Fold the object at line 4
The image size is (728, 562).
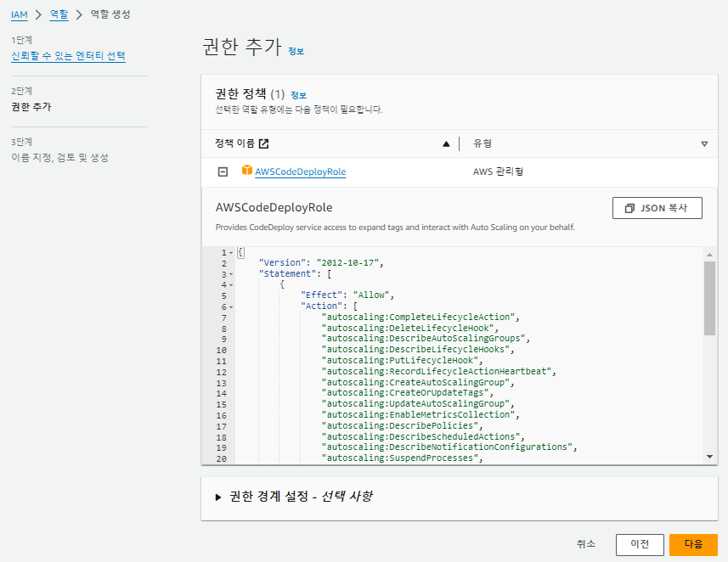click(x=231, y=285)
